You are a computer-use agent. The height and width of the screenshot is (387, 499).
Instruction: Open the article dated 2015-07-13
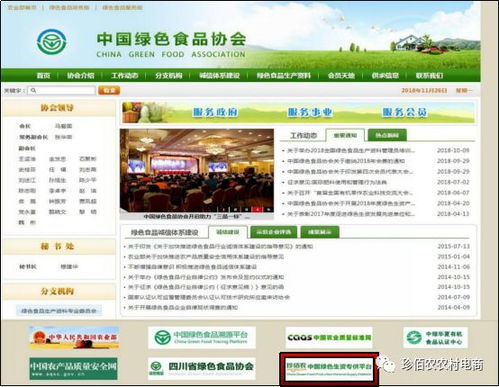[220, 247]
